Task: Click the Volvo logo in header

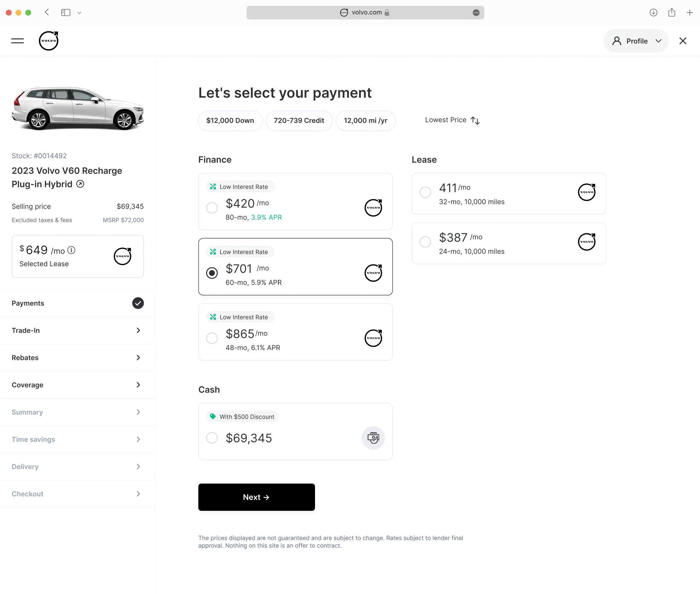Action: pos(49,41)
